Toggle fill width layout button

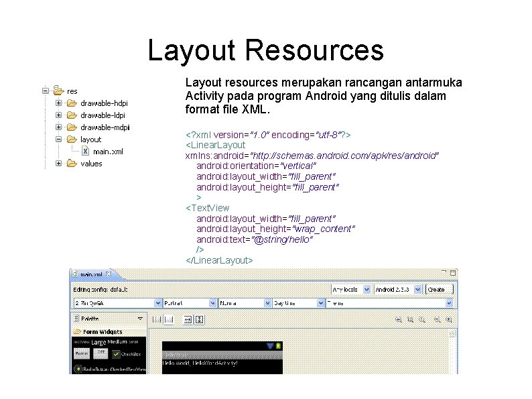pyautogui.click(x=188, y=320)
